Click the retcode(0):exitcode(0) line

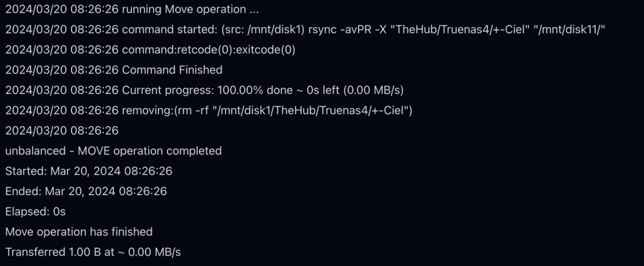tap(150, 50)
